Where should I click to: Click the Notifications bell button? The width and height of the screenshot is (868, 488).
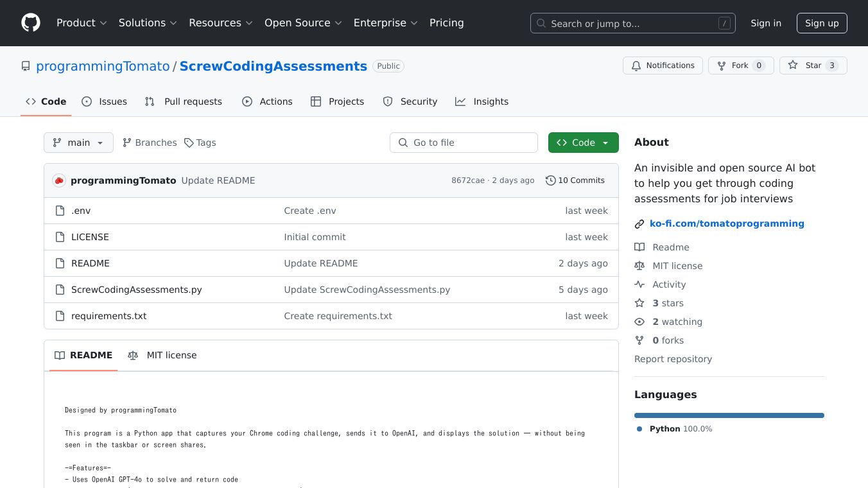point(663,65)
